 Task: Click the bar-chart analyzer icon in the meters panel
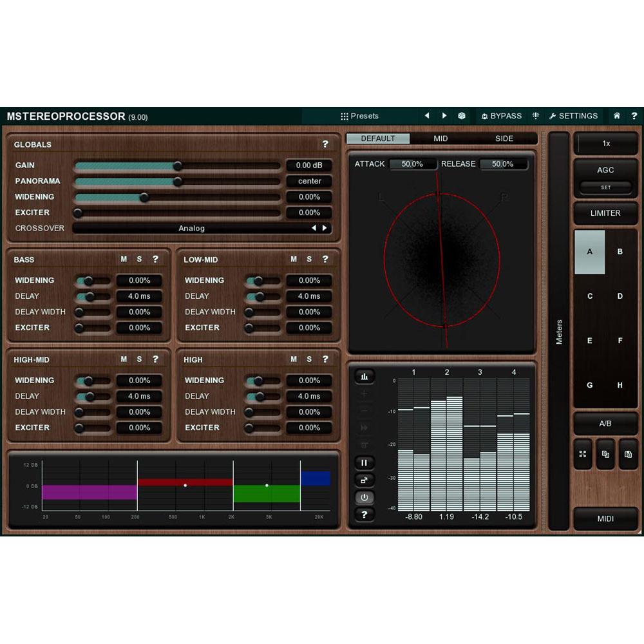[x=365, y=376]
